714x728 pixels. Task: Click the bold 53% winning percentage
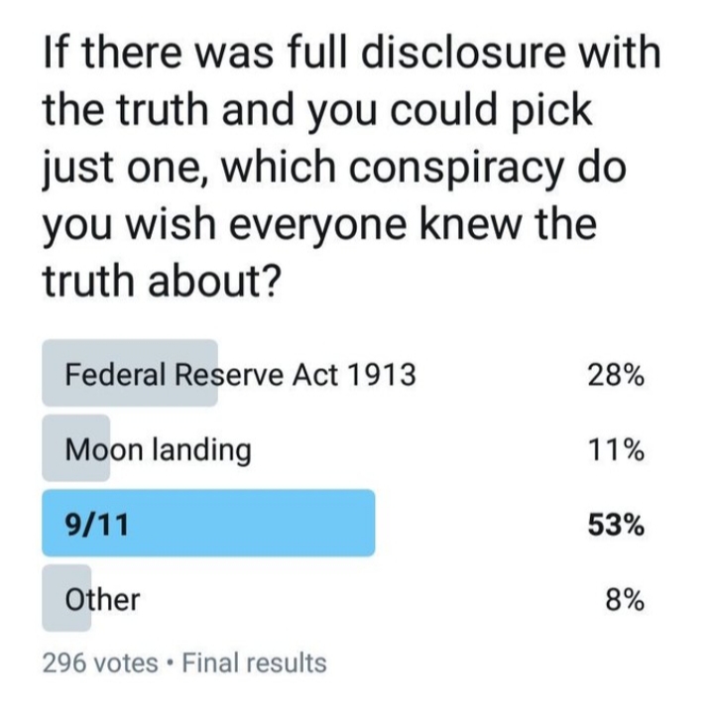coord(616,525)
